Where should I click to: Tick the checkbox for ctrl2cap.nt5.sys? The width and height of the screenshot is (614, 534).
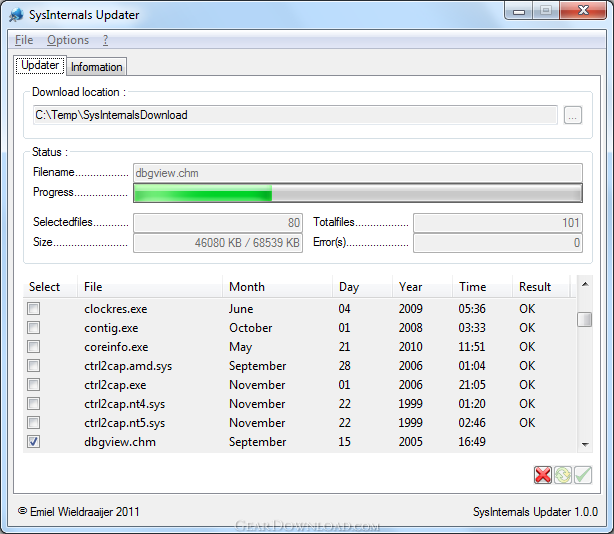(x=34, y=422)
